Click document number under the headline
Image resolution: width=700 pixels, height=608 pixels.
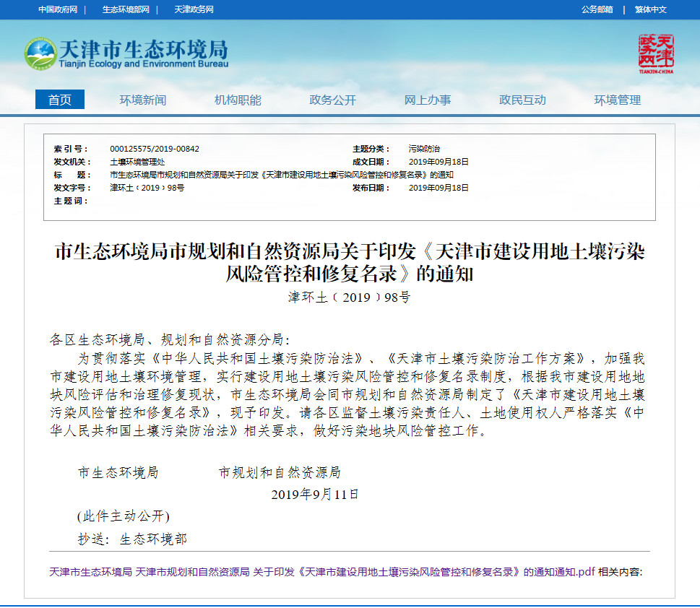349,297
